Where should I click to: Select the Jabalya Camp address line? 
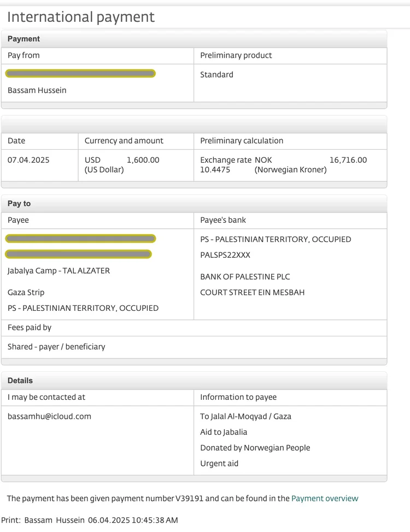pos(58,270)
